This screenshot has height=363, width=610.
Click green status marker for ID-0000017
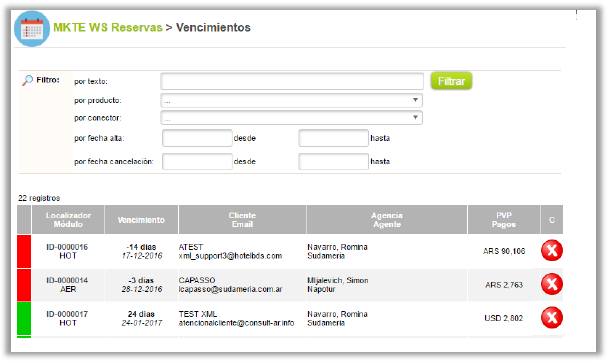click(24, 318)
